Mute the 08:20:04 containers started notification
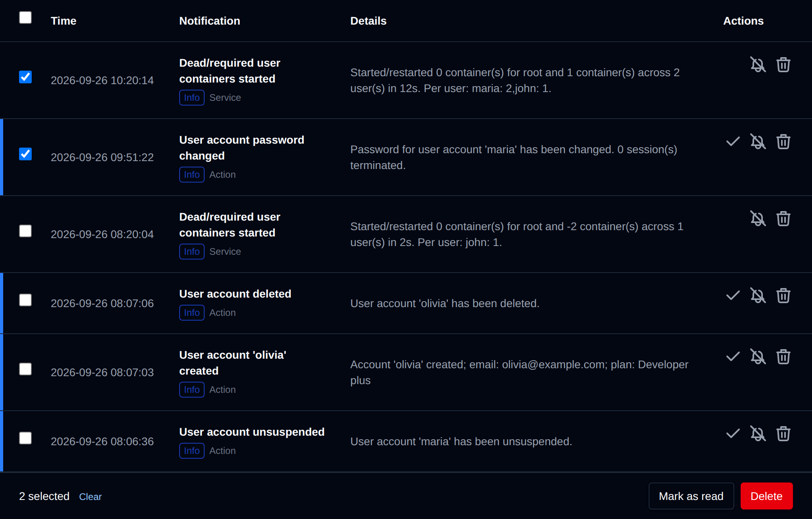812x519 pixels. click(x=758, y=219)
